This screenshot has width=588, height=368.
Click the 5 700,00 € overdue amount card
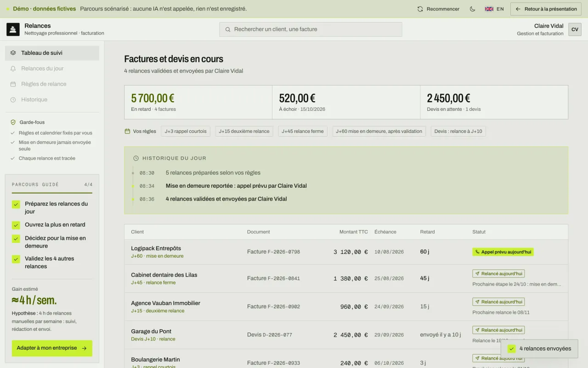(x=198, y=102)
